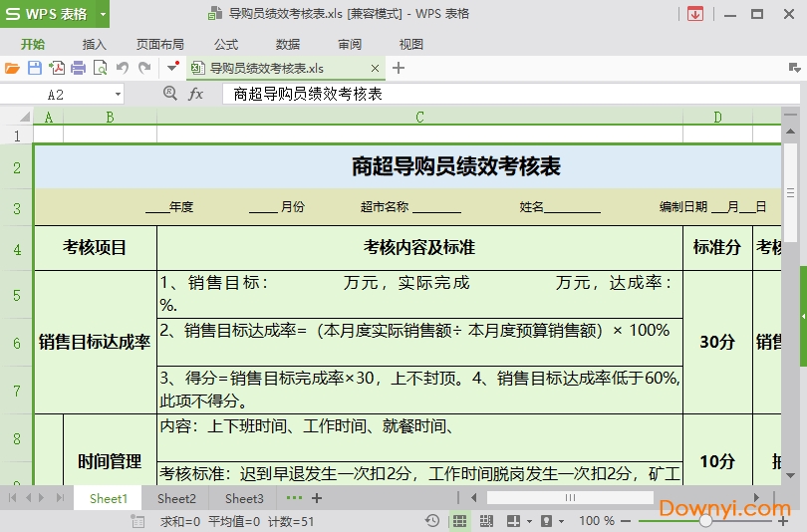Screen dimensions: 807x532
Task: Click the red download icon in title bar
Action: pyautogui.click(x=695, y=14)
